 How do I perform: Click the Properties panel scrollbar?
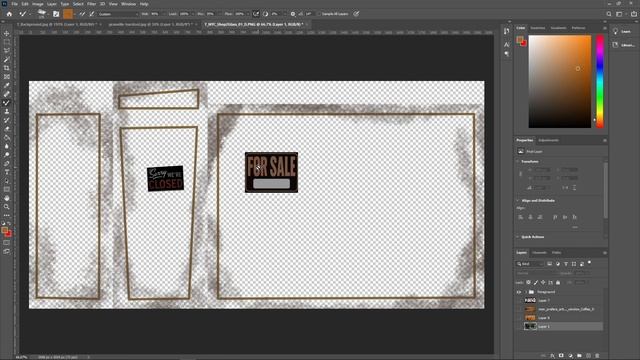605,190
